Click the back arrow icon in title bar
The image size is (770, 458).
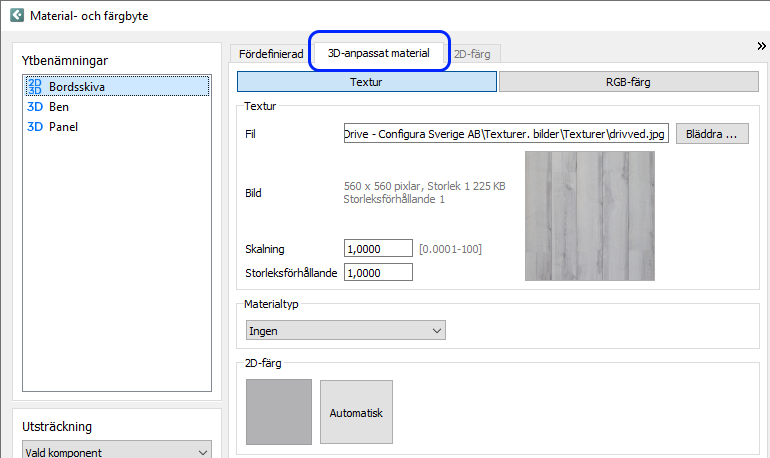click(x=17, y=15)
